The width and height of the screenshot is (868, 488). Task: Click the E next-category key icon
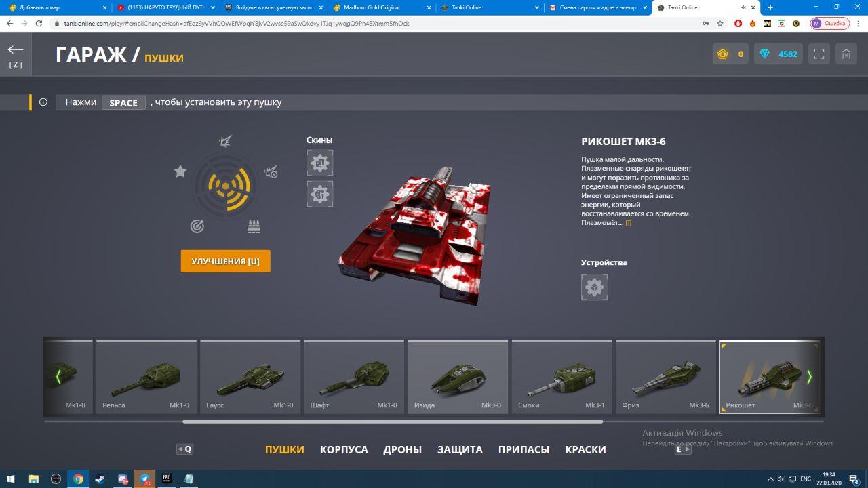pos(683,449)
